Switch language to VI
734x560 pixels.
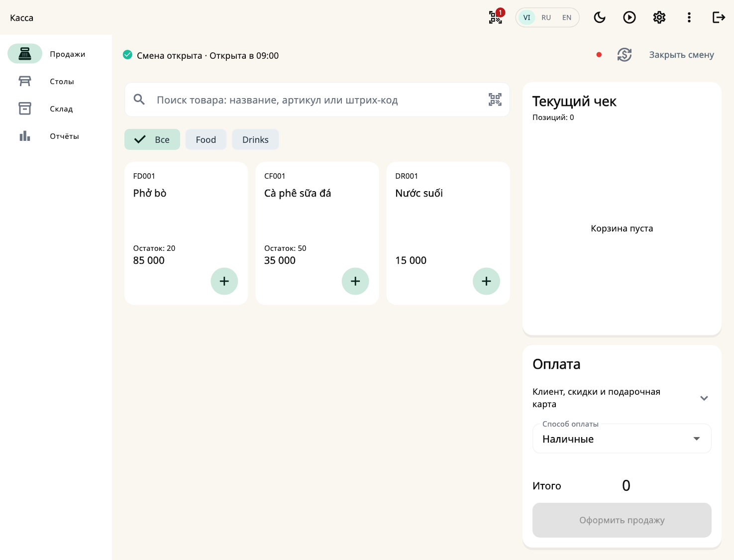pyautogui.click(x=526, y=17)
